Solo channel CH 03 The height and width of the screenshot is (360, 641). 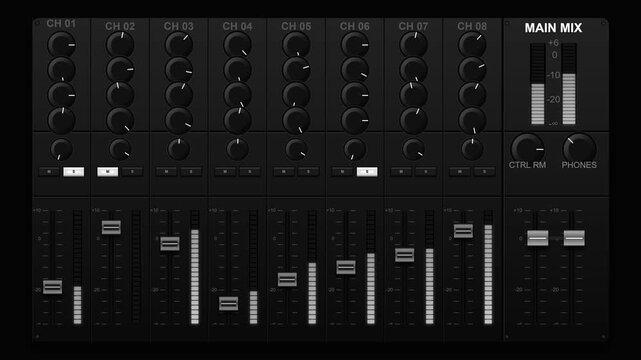coord(191,172)
